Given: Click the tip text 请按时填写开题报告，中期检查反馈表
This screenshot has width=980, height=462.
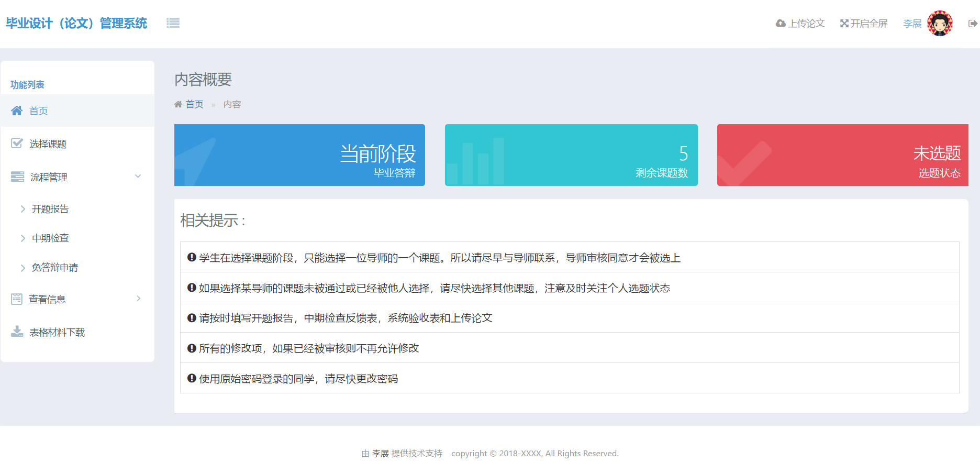Looking at the screenshot, I should (x=346, y=318).
